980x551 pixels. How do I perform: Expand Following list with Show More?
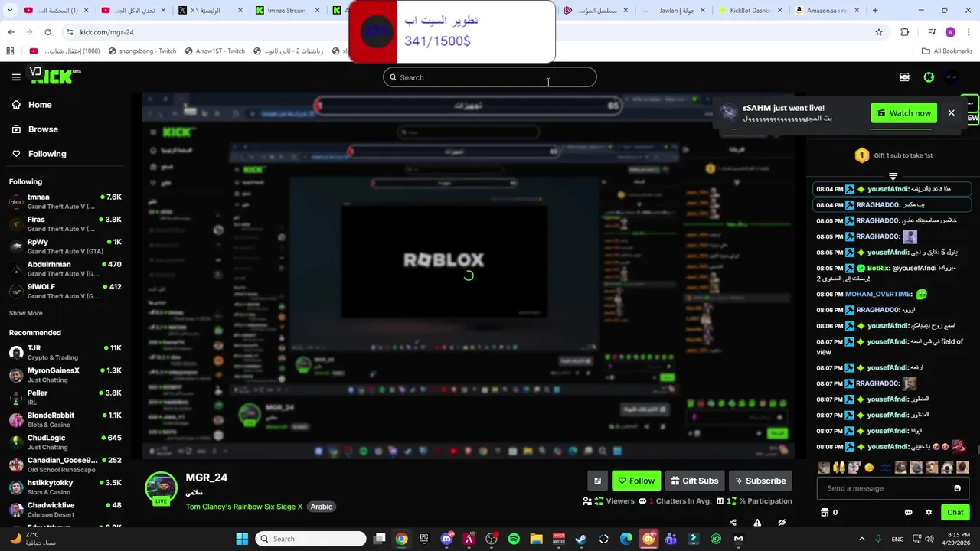pyautogui.click(x=25, y=313)
